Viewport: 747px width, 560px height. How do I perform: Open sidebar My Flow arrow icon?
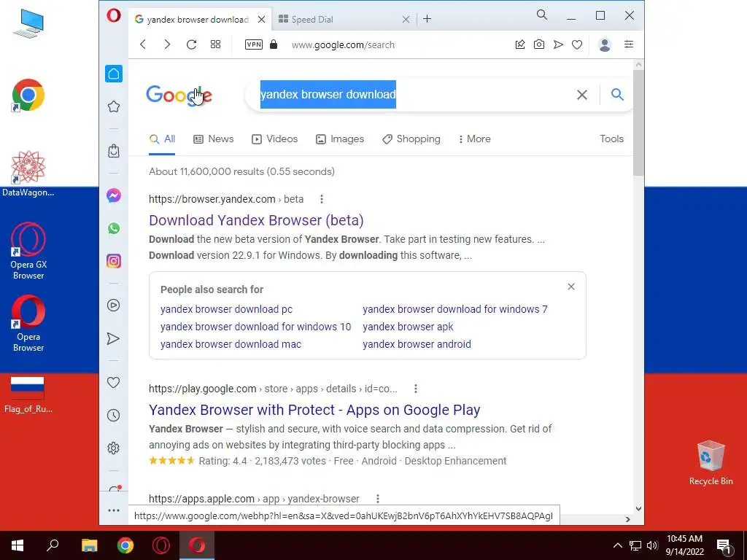(x=113, y=338)
